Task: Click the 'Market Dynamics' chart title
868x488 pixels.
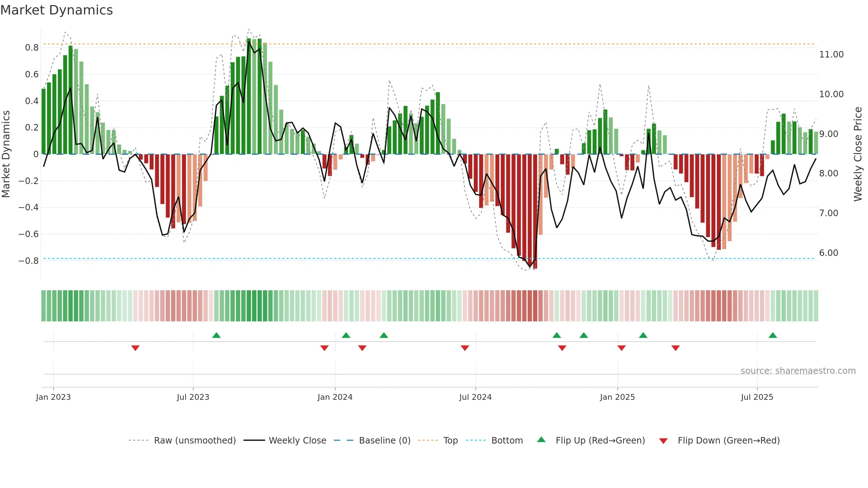Action: pos(57,10)
